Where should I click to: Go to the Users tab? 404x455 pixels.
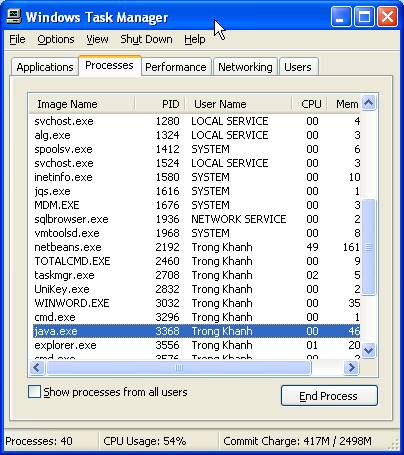coord(298,67)
